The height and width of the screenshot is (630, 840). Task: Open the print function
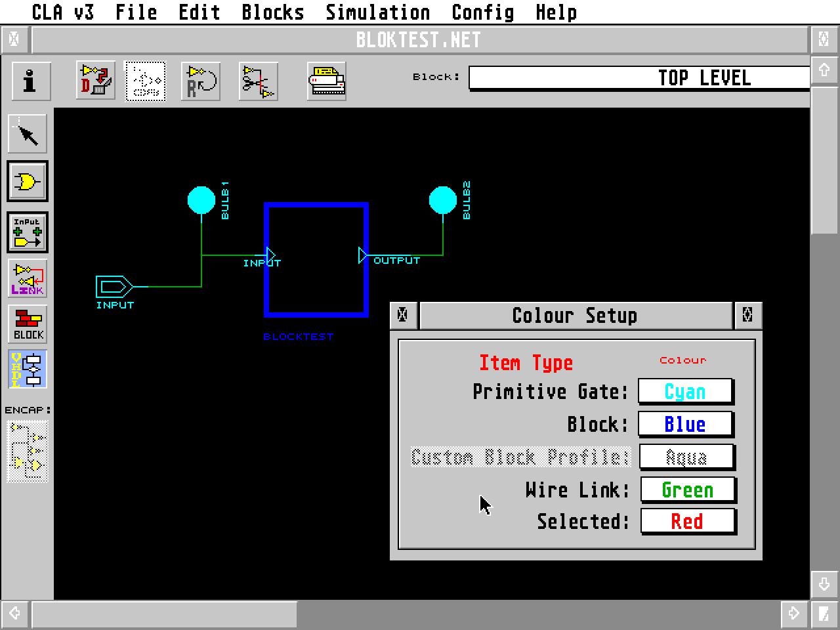point(326,80)
